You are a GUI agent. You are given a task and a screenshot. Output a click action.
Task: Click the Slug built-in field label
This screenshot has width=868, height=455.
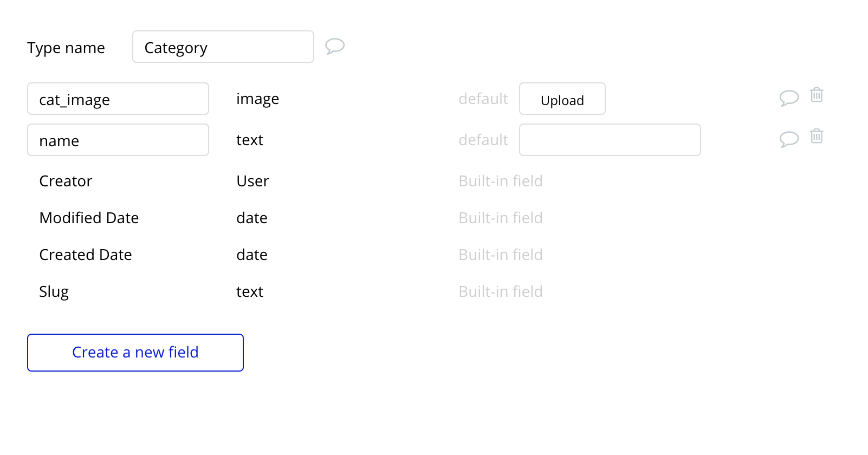click(x=54, y=292)
